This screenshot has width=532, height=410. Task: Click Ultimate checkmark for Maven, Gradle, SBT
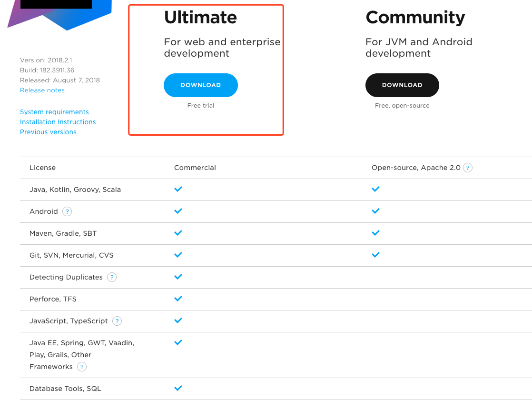178,233
